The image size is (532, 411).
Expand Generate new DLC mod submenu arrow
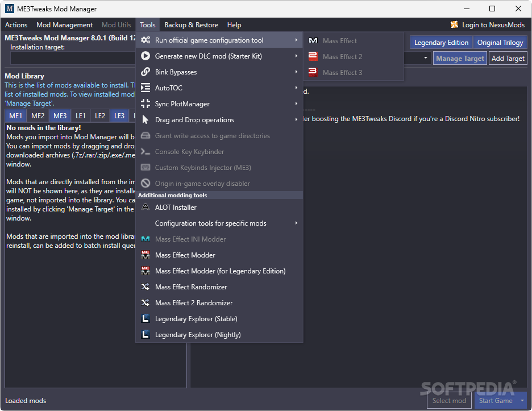click(296, 56)
